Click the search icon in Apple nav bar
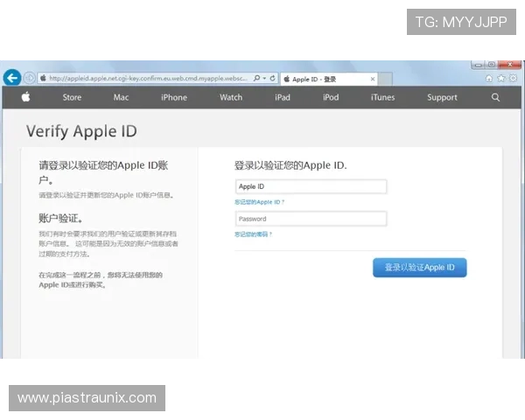The height and width of the screenshot is (420, 525). tap(495, 97)
